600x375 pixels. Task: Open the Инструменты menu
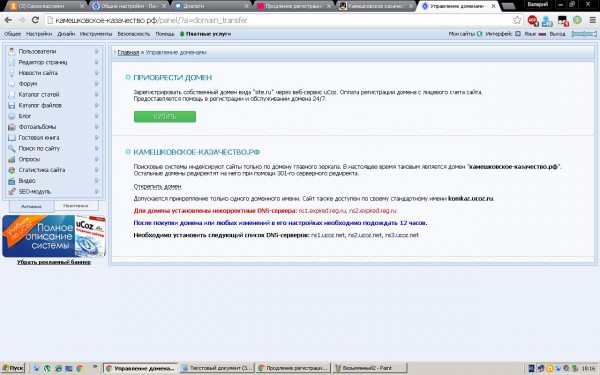click(x=96, y=34)
